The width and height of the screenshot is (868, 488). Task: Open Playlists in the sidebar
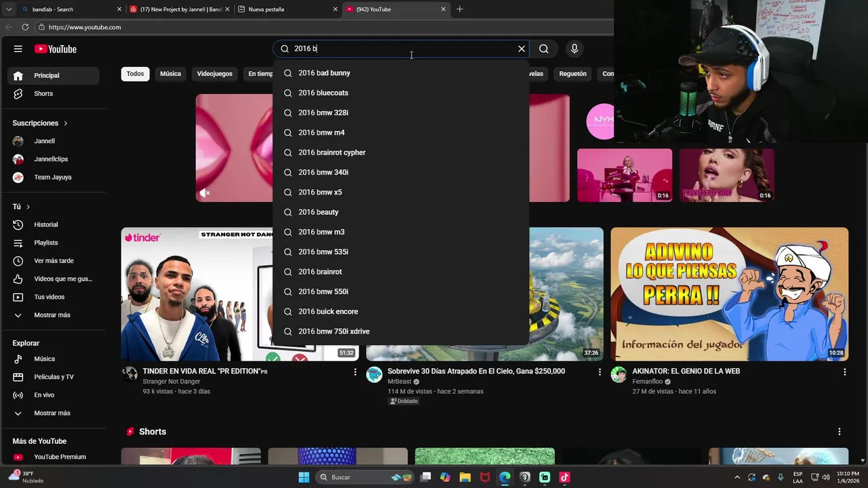click(x=54, y=243)
